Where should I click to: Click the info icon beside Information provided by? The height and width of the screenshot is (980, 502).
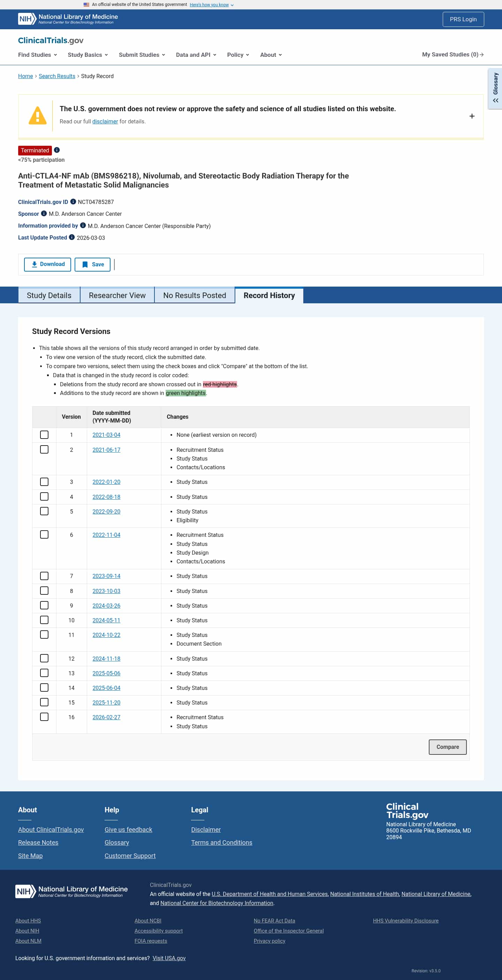[x=83, y=225]
